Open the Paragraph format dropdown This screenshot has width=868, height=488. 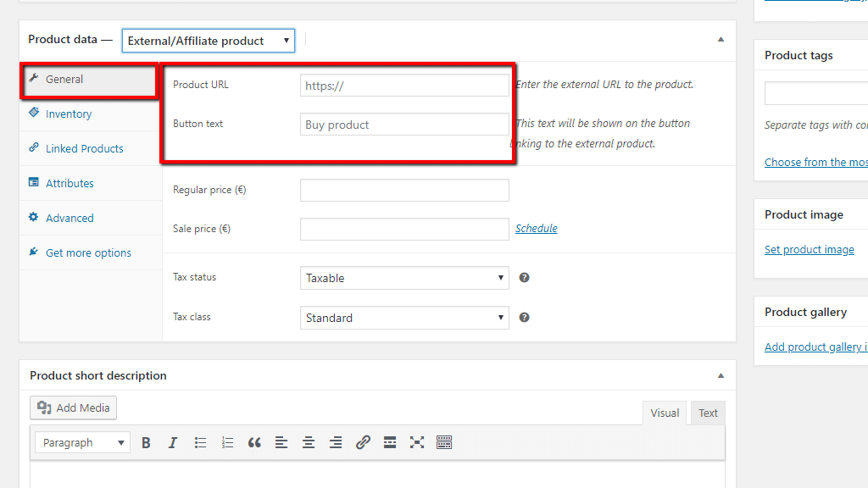tap(83, 442)
